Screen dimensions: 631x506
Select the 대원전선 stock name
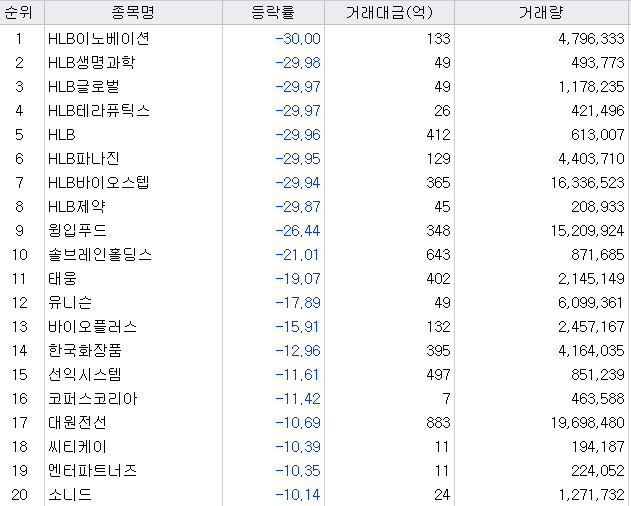[x=77, y=423]
